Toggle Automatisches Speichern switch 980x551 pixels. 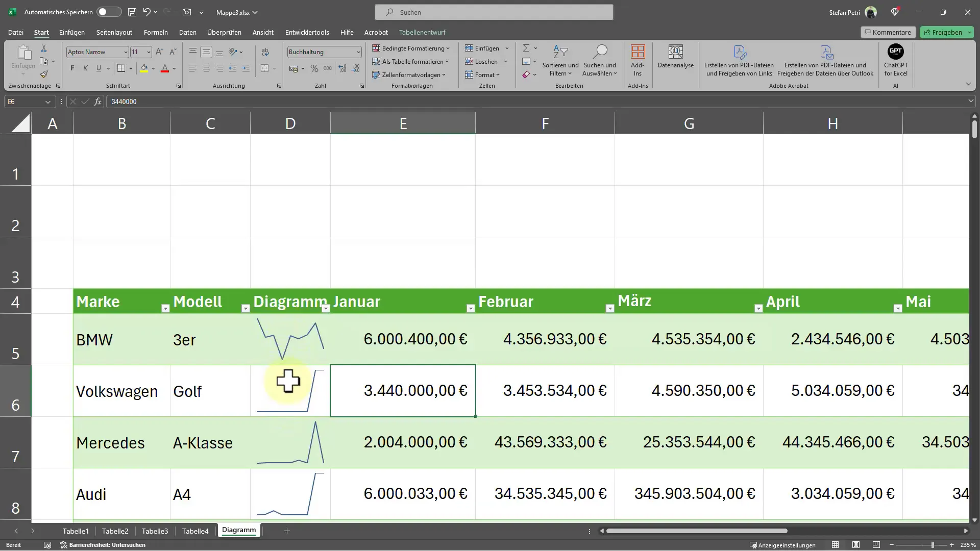109,12
